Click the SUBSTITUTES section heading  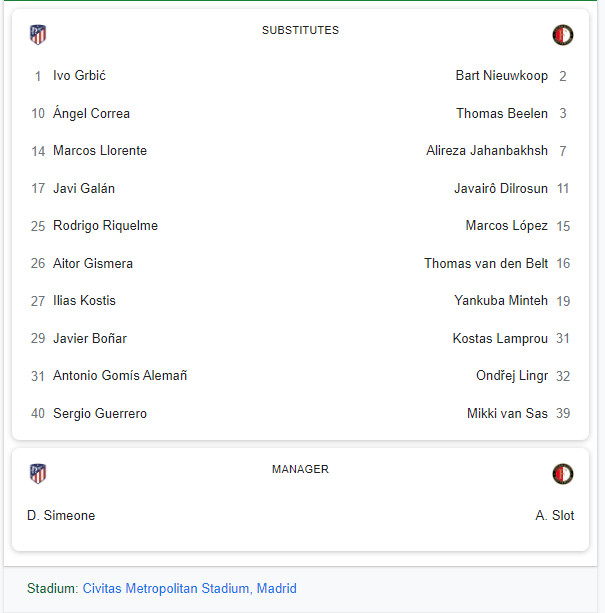pyautogui.click(x=301, y=30)
